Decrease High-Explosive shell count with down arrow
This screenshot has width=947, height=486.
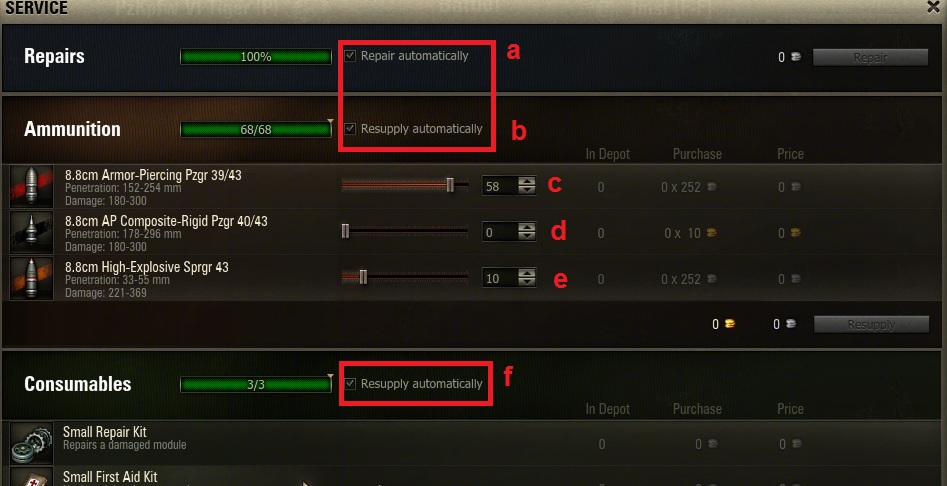coord(527,283)
